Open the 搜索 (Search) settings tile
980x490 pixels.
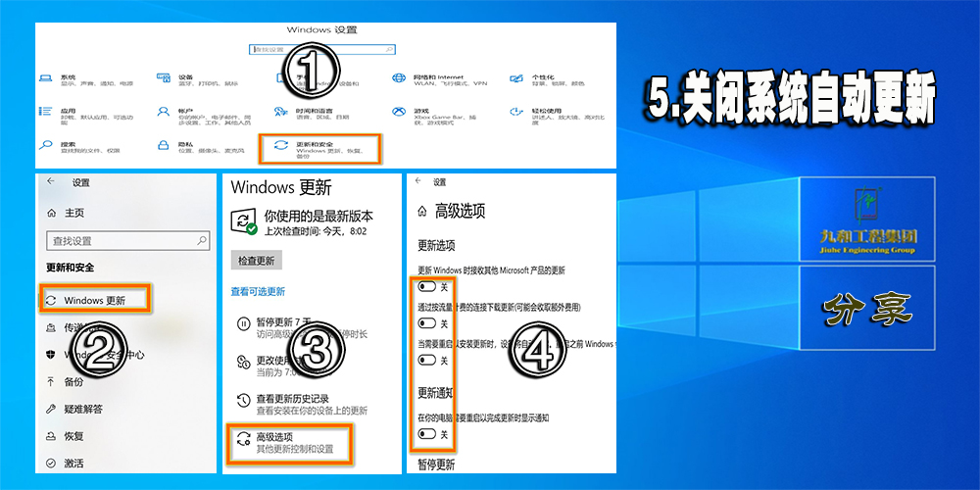tap(79, 147)
